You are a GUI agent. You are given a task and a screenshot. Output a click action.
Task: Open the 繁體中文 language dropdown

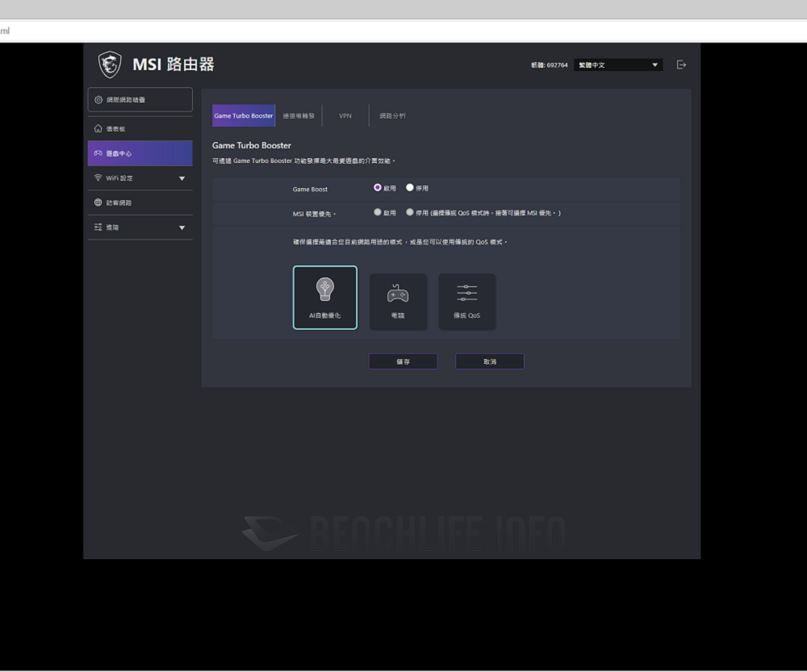coord(618,65)
